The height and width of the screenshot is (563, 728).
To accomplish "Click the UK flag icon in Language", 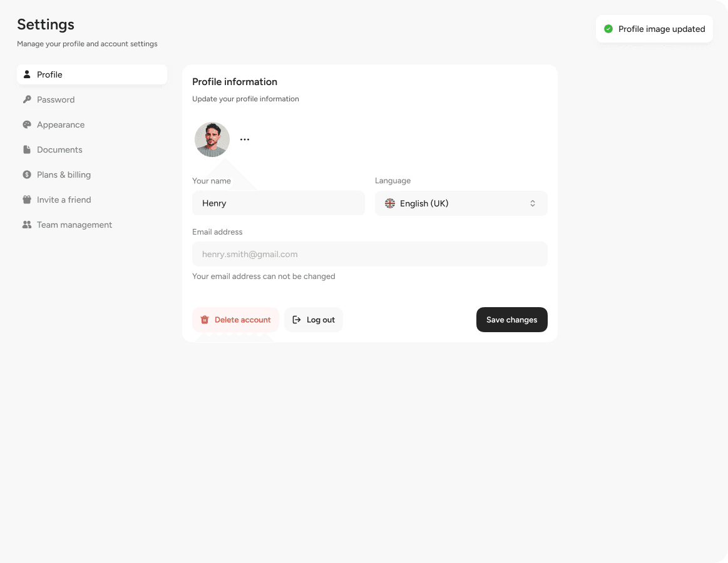I will (390, 203).
